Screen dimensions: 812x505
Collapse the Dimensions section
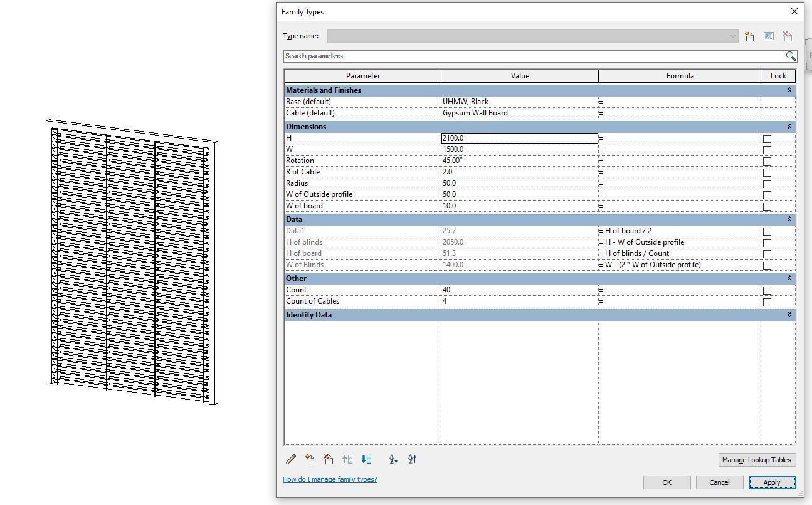789,126
